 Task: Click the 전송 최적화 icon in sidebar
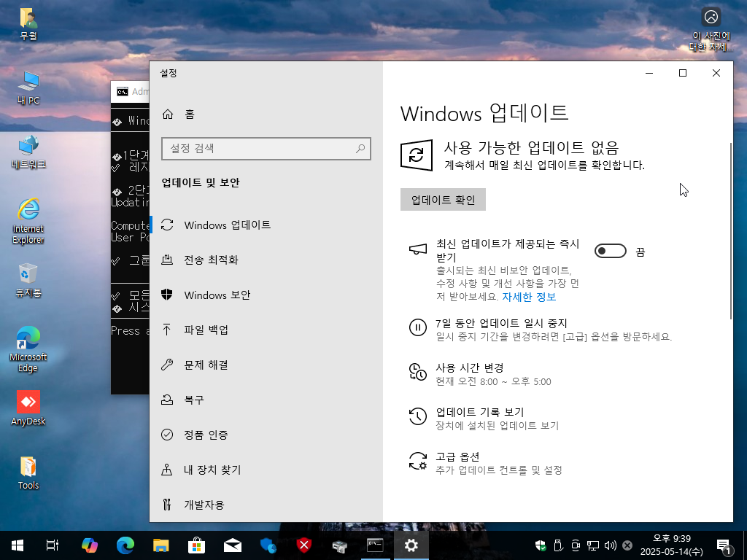tap(167, 260)
